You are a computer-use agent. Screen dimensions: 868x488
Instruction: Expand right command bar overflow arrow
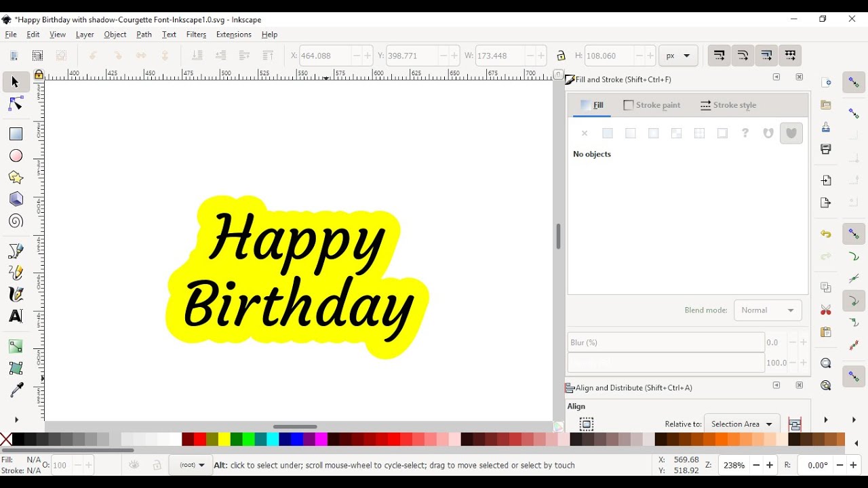click(x=826, y=420)
